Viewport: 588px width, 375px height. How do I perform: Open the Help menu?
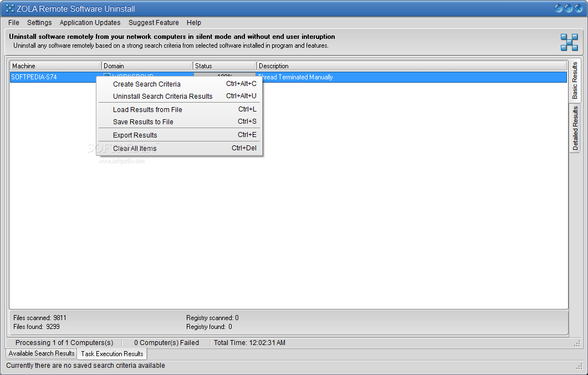coord(194,23)
